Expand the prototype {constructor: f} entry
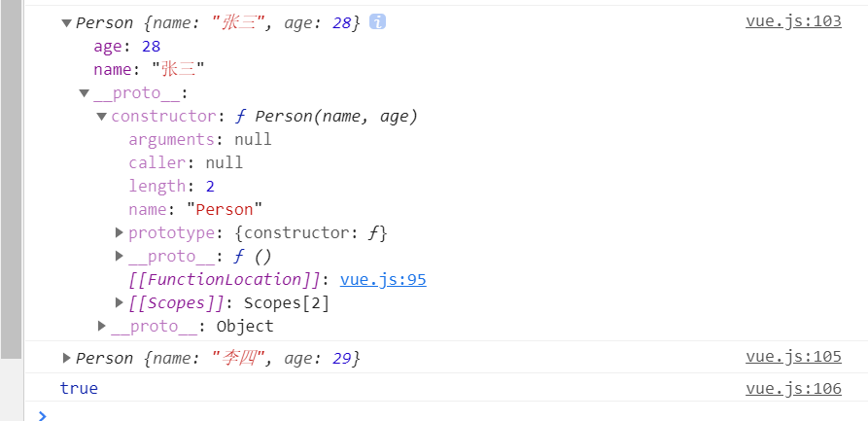 coord(119,232)
